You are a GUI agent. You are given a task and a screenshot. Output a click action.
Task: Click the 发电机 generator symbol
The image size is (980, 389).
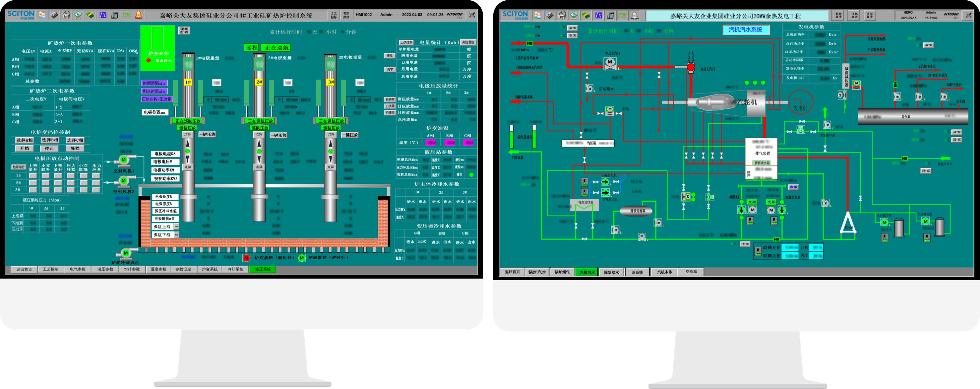pos(800,102)
